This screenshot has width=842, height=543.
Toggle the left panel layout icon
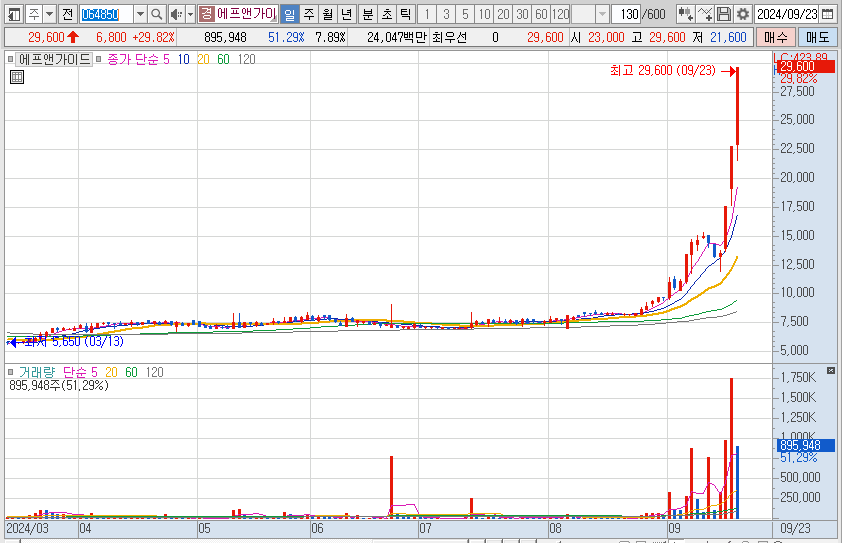pos(14,14)
